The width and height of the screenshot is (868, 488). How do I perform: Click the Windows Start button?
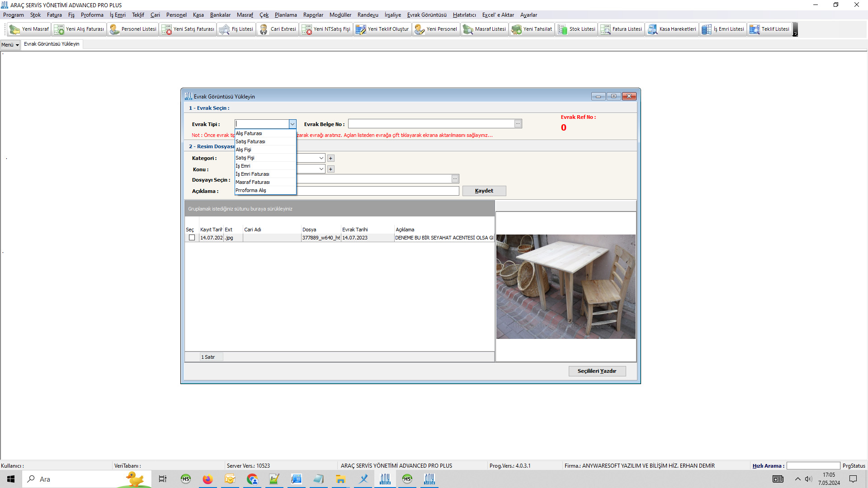[x=11, y=479]
